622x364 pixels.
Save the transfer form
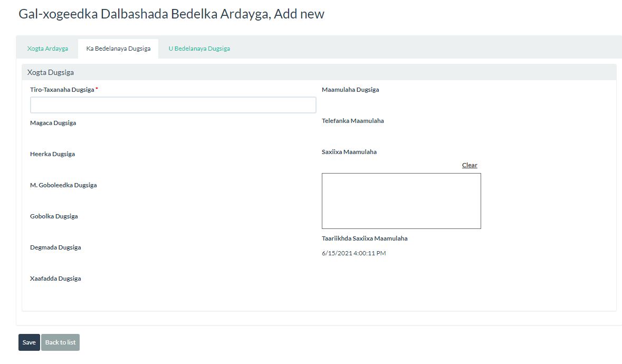click(29, 342)
